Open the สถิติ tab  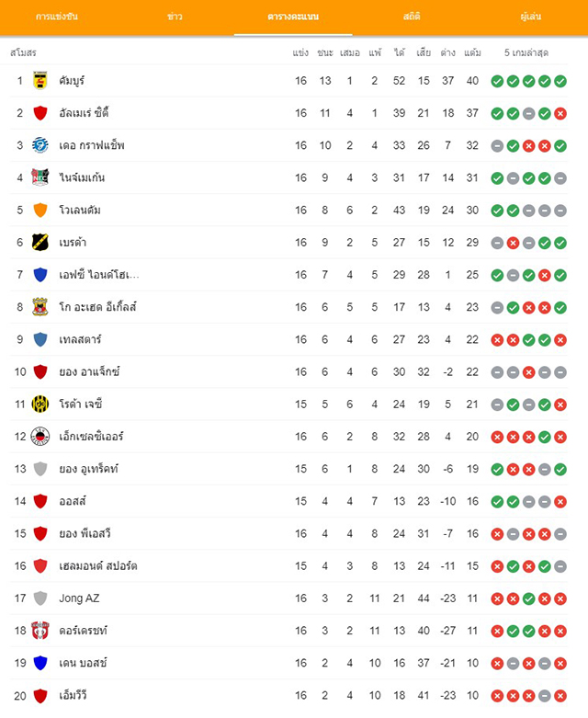(412, 17)
